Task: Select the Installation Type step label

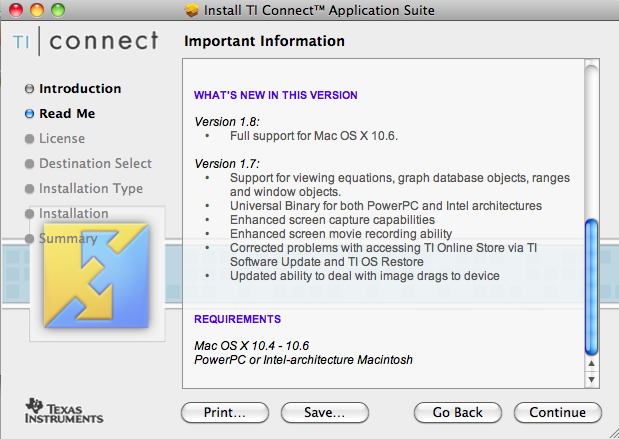Action: tap(90, 188)
